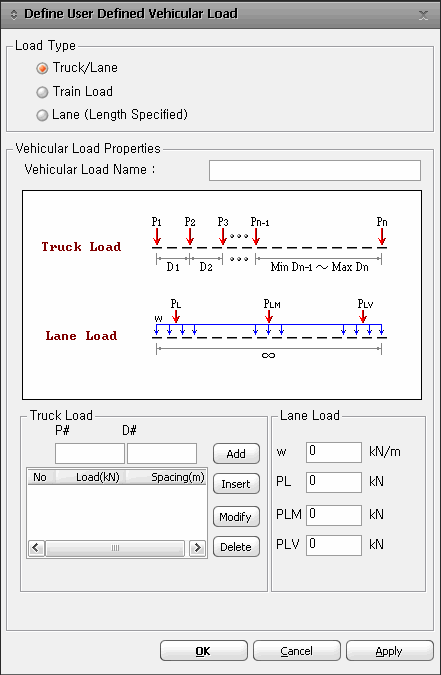Click the Add button
This screenshot has width=441, height=675.
[236, 454]
